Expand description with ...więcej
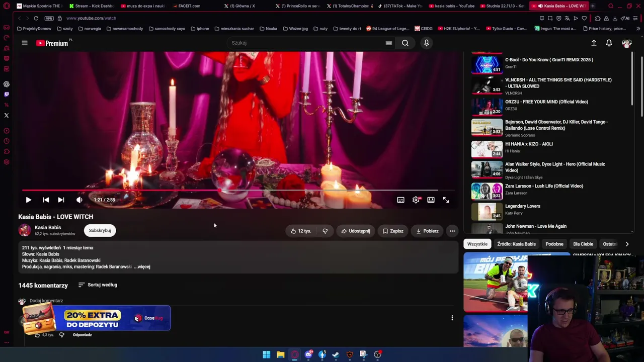Viewport: 644px width, 362px height. pyautogui.click(x=142, y=266)
